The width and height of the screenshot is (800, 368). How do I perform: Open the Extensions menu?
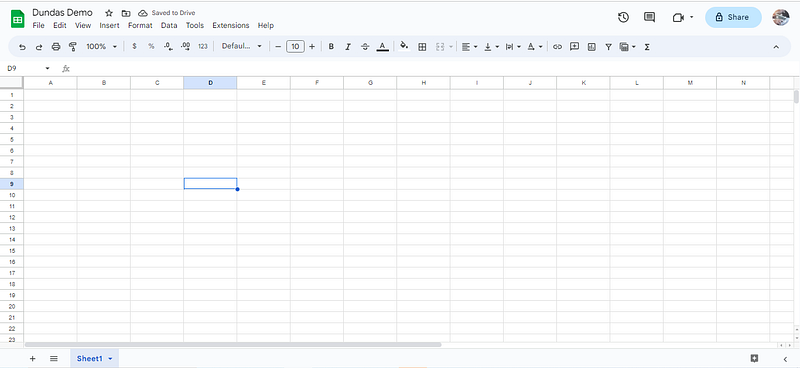click(x=231, y=25)
